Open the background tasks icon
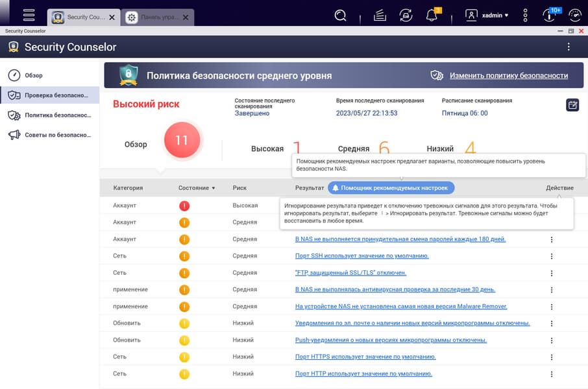The height and width of the screenshot is (389, 588). tap(380, 15)
